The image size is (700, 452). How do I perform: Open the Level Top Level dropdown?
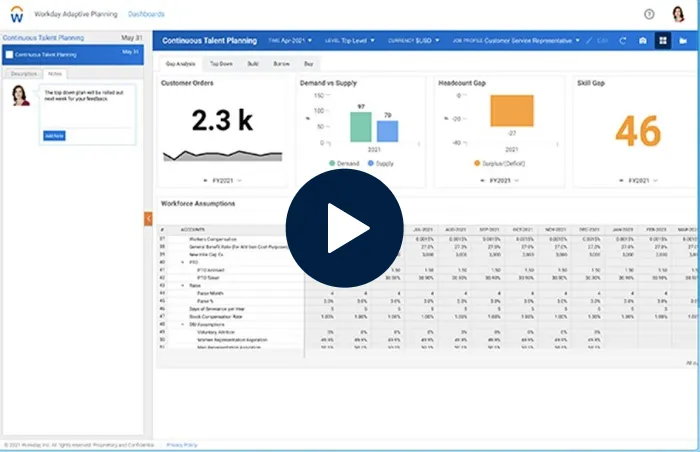point(350,41)
